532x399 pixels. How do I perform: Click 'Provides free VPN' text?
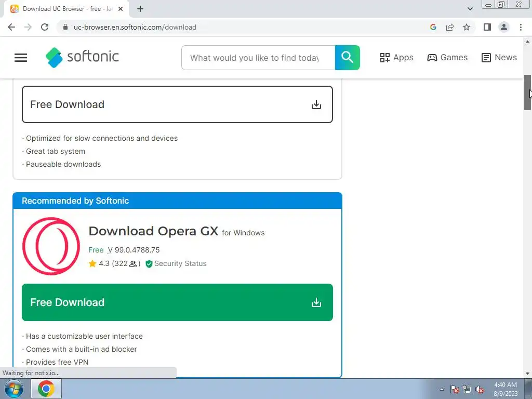57,362
